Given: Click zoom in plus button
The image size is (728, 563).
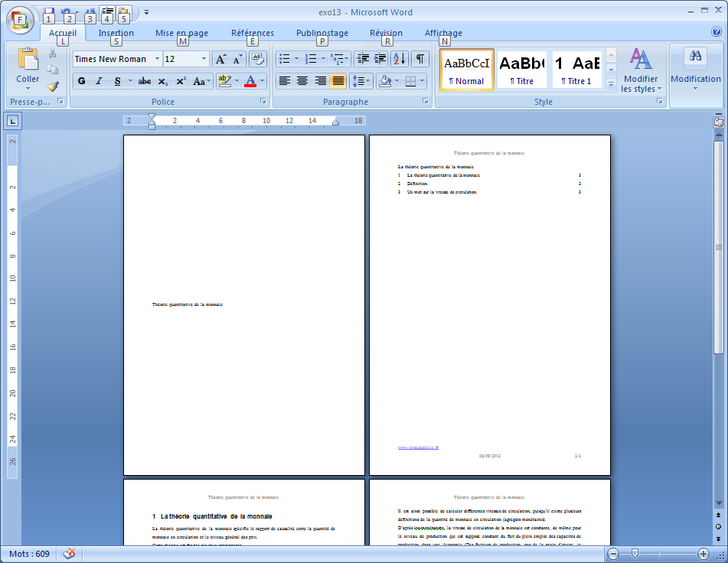Looking at the screenshot, I should click(704, 554).
